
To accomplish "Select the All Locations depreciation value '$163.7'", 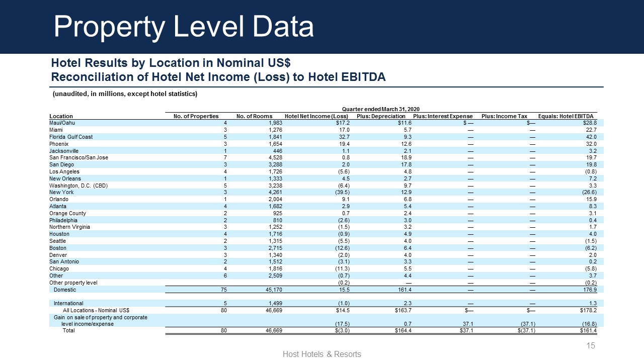I will coord(404,310).
